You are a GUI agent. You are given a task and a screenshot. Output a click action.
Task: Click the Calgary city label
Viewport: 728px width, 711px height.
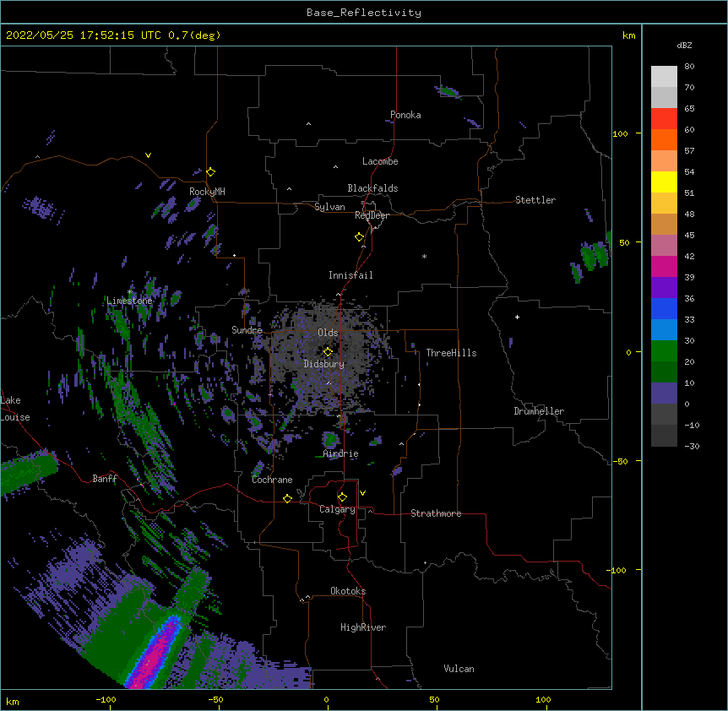pos(337,509)
